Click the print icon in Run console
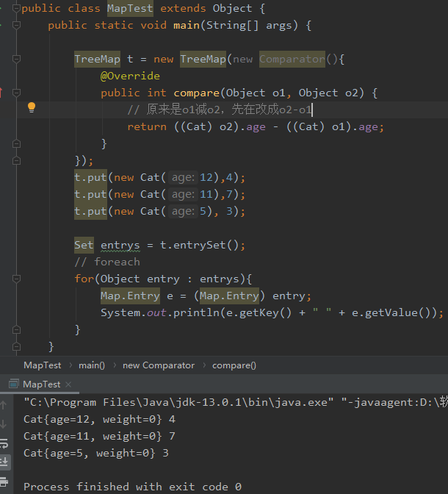Screen dimensions: 448x494 [4, 482]
